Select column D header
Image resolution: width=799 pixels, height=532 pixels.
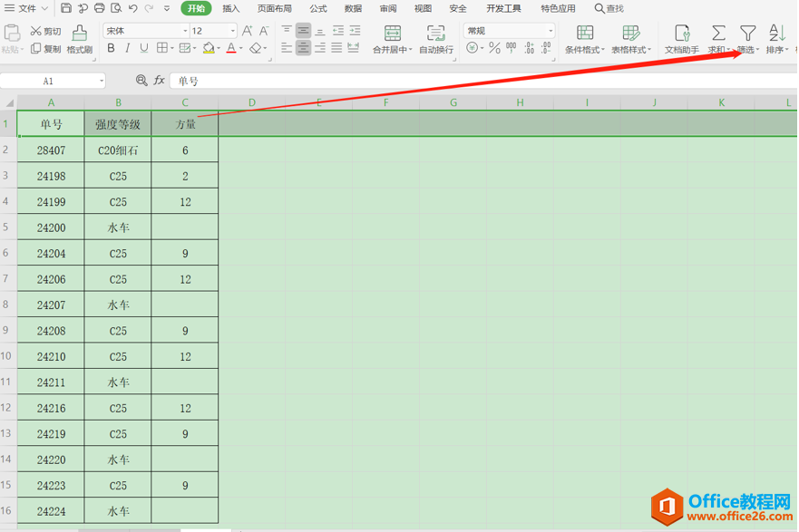252,102
